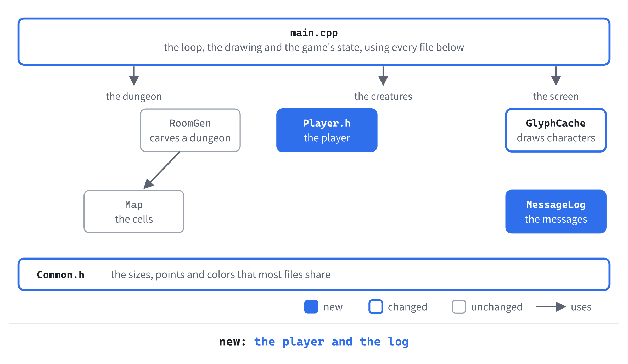Click the arrow above 'the creatures'
The image size is (628, 364).
point(383,76)
